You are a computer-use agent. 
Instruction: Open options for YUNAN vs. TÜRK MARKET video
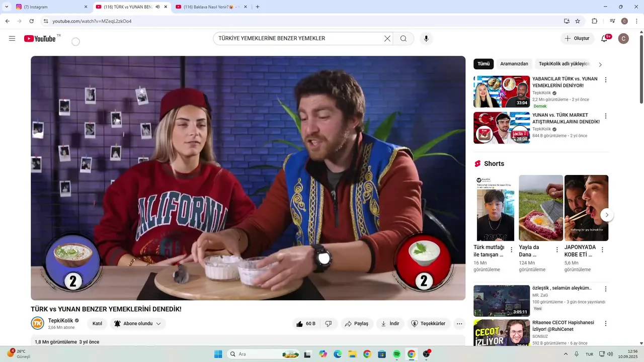[x=606, y=116]
